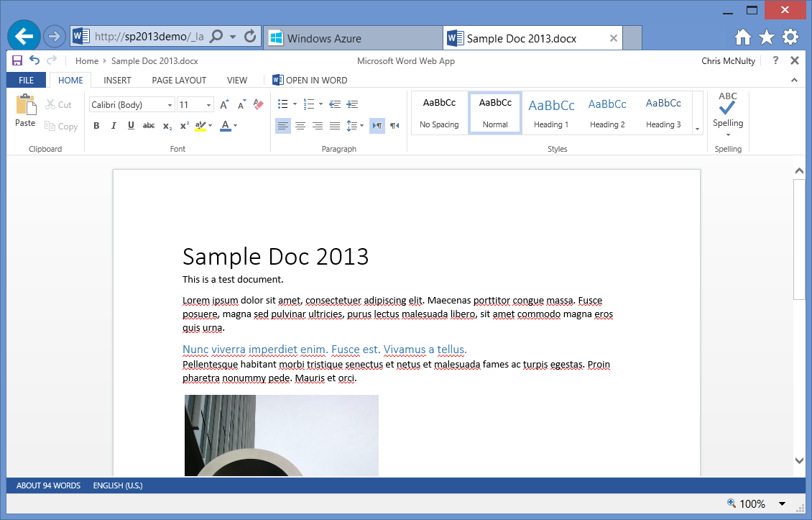Screen dimensions: 812x520
Task: Increase paragraph indent
Action: click(x=352, y=105)
